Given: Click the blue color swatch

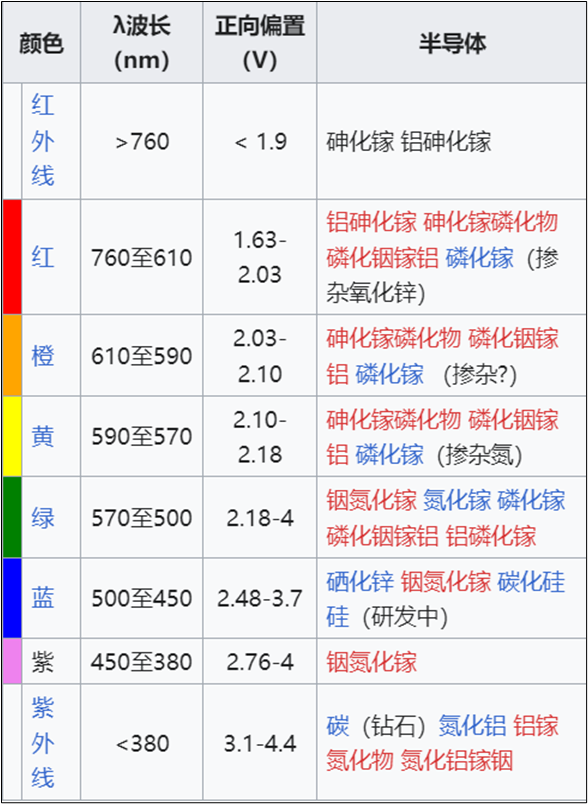Looking at the screenshot, I should (12, 598).
